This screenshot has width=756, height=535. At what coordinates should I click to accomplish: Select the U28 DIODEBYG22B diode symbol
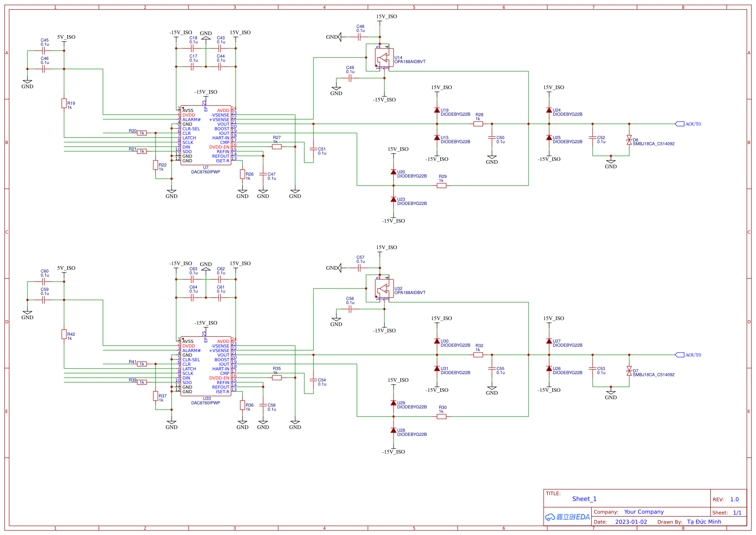[x=394, y=430]
